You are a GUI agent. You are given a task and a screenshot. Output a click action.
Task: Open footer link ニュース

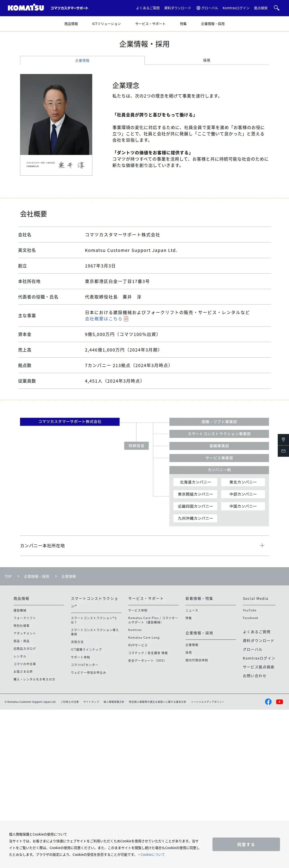click(192, 610)
